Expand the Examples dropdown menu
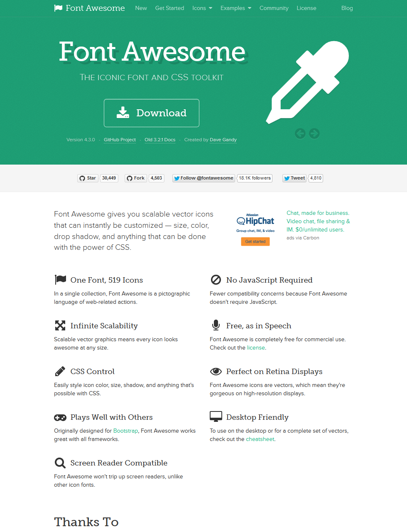The width and height of the screenshot is (407, 532). click(236, 8)
